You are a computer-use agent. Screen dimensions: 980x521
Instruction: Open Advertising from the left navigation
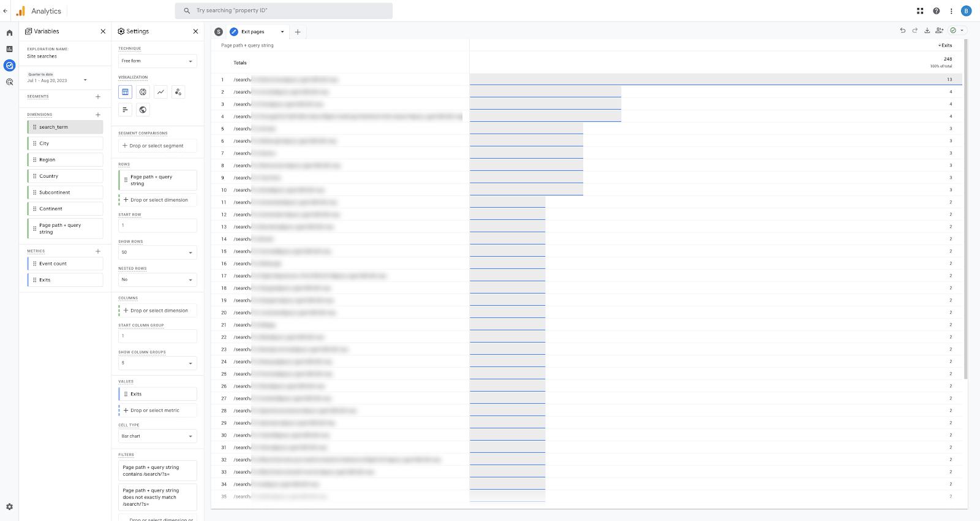[x=9, y=82]
